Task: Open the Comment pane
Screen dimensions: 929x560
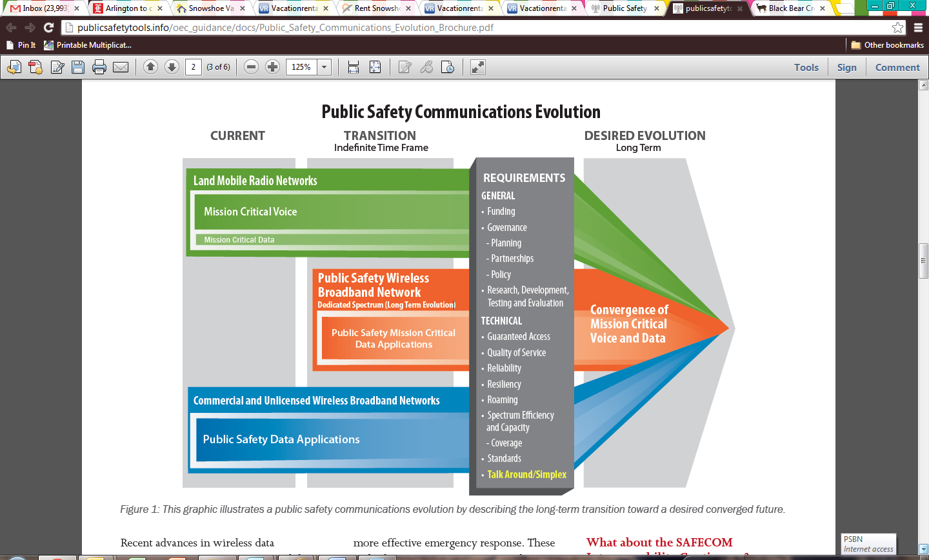Action: (x=897, y=67)
